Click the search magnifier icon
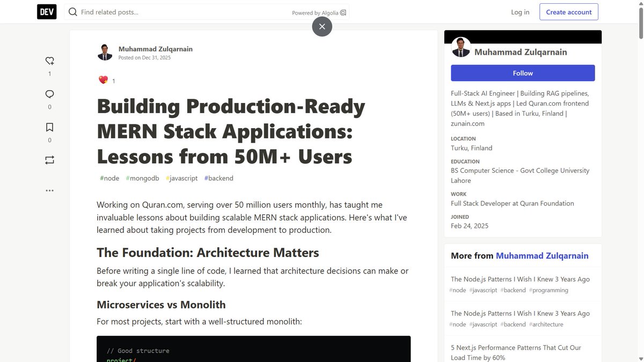Screen dimensions: 644x362 point(72,12)
